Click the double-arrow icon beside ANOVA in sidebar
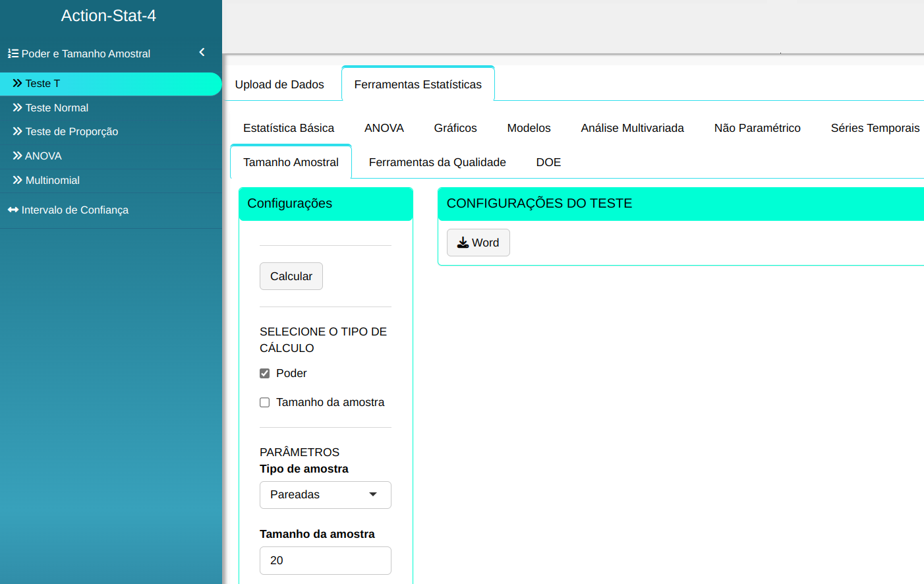924x584 pixels. 17,156
